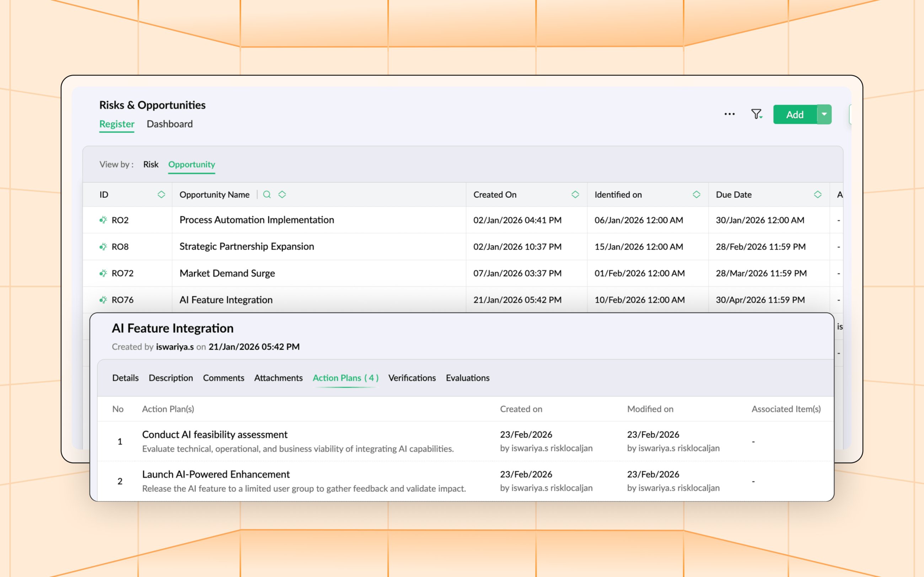
Task: Select the Conduct AI feasibility assessment plan
Action: [x=215, y=434]
